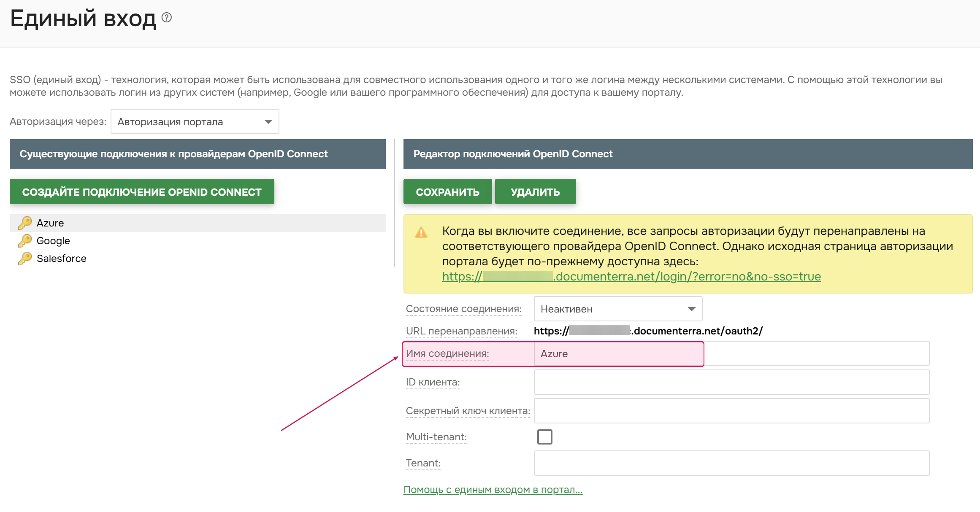
Task: Click the help question mark icon beside title
Action: tap(167, 17)
